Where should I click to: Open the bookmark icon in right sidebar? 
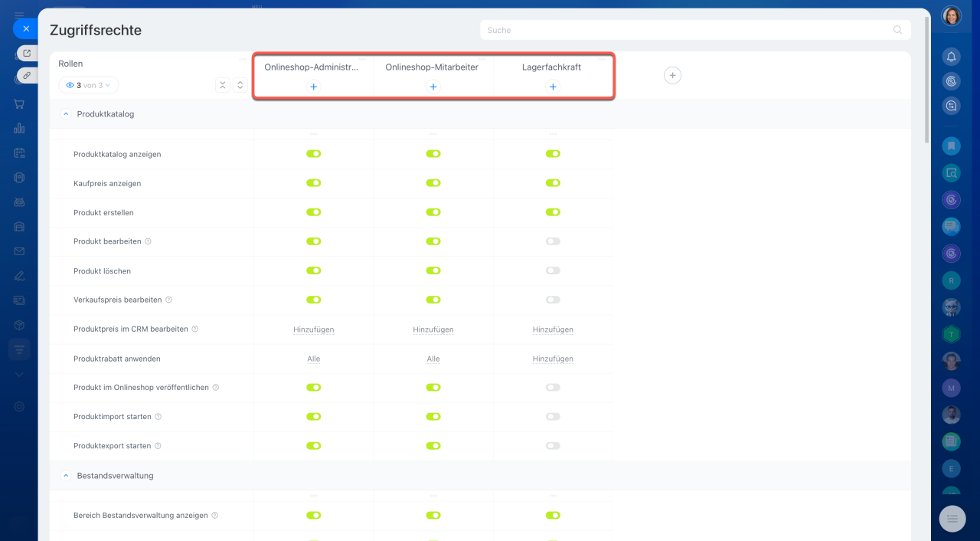(x=951, y=145)
